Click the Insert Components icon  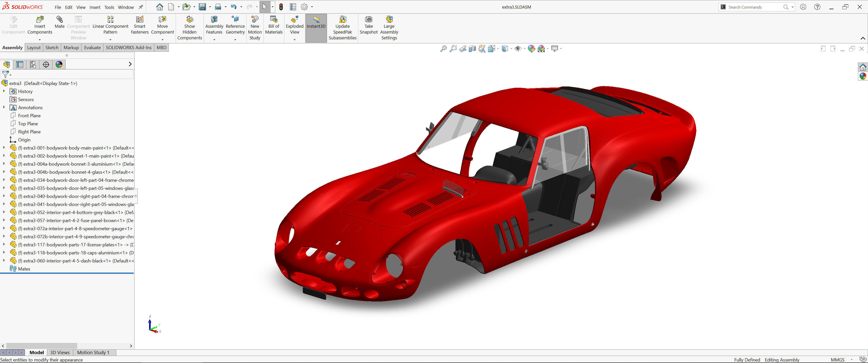[40, 19]
